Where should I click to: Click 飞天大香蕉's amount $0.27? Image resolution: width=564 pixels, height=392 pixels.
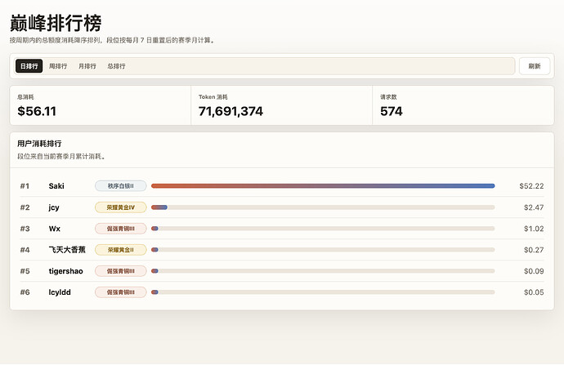pyautogui.click(x=534, y=250)
